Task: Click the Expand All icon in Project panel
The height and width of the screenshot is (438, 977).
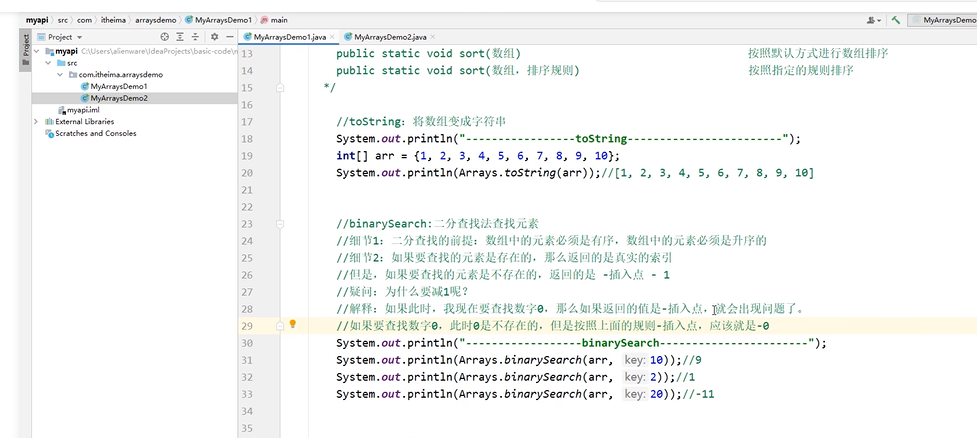Action: [180, 37]
